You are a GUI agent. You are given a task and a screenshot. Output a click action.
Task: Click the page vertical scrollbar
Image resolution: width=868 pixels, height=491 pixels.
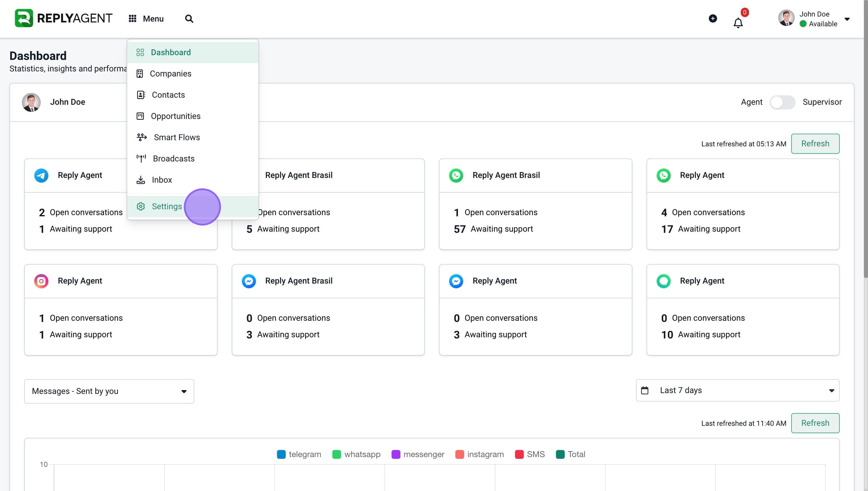tap(866, 138)
